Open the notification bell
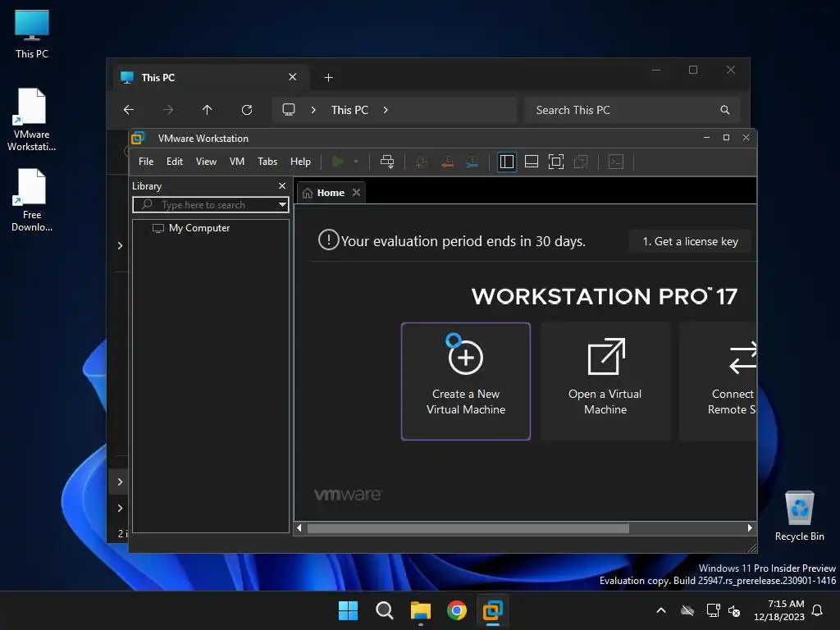The height and width of the screenshot is (630, 840). coord(818,610)
